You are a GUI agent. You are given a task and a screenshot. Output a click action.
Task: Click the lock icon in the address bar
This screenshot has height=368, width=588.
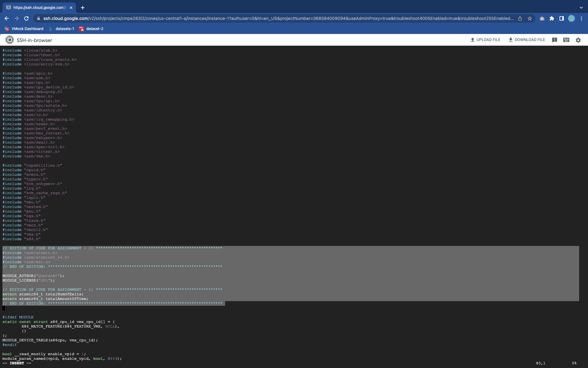(39, 18)
